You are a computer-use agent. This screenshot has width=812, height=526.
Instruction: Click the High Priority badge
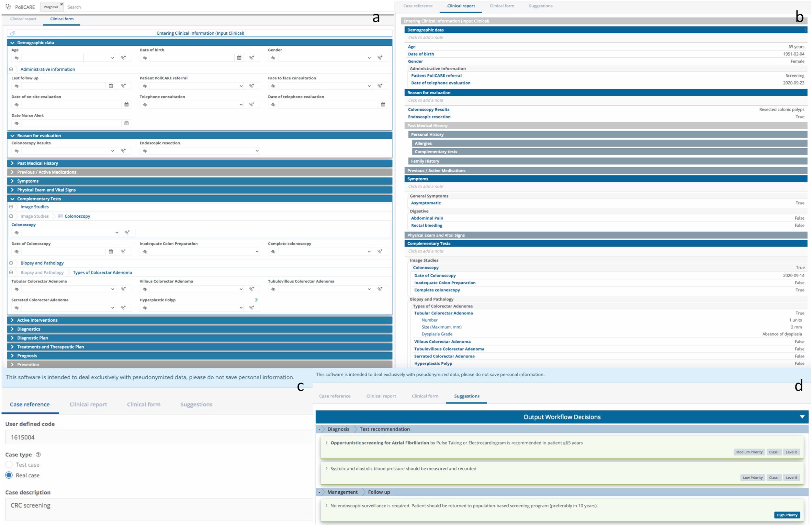(x=787, y=515)
